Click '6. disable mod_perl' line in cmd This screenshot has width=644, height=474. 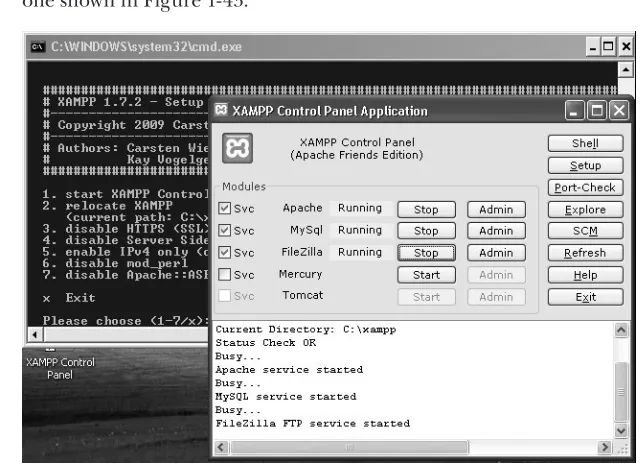tap(115, 263)
